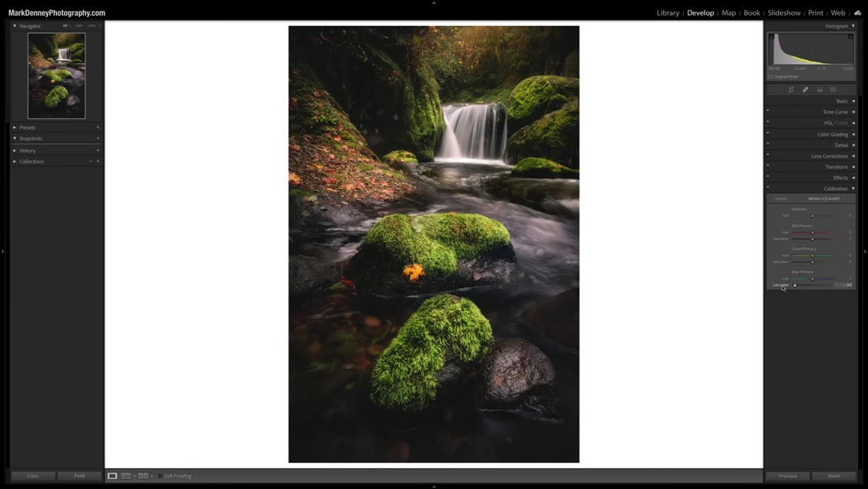Viewport: 868px width, 489px height.
Task: Click the Copy button
Action: point(33,476)
